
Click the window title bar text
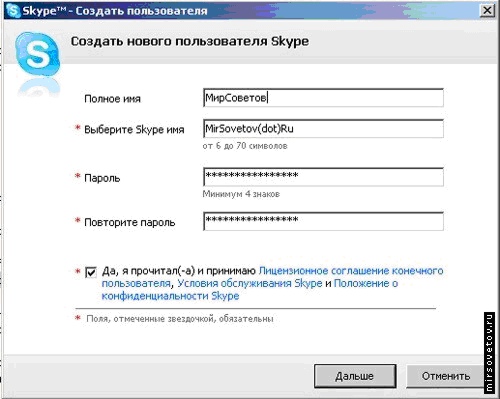(115, 11)
